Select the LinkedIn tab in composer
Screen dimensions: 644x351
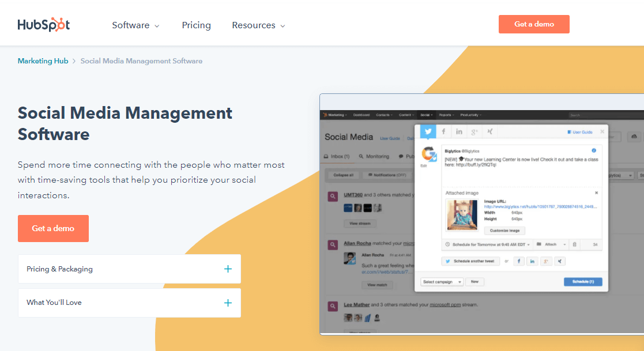click(459, 131)
